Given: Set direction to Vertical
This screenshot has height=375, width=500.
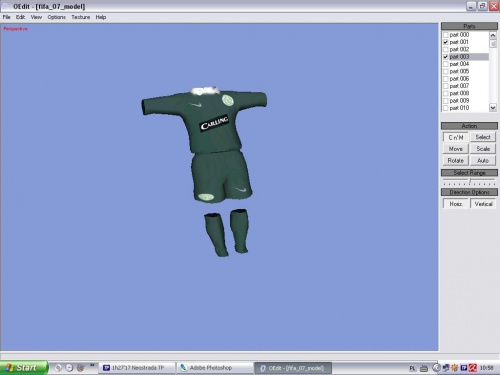Looking at the screenshot, I should (483, 204).
